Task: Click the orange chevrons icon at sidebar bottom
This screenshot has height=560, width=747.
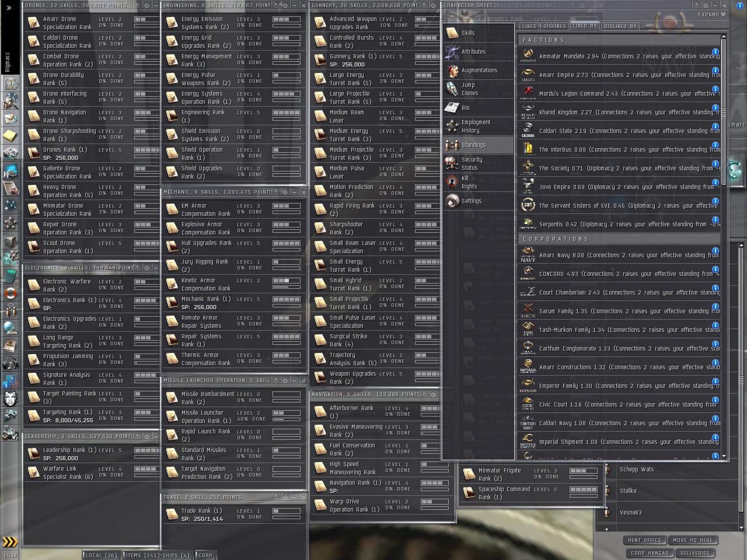Action: tap(10, 542)
